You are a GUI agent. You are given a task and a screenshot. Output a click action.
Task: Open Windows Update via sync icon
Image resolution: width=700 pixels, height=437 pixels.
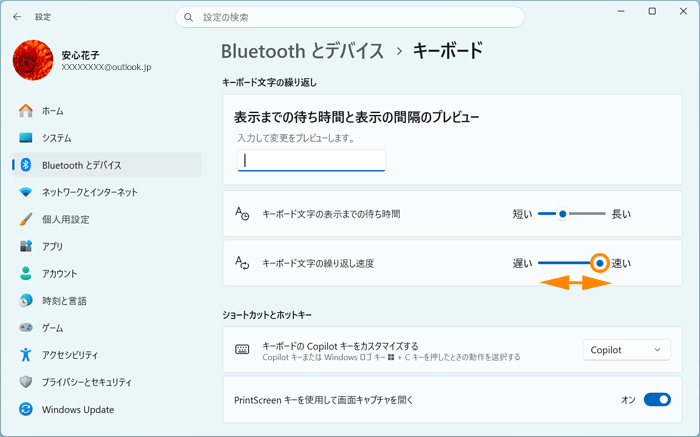[x=25, y=409]
